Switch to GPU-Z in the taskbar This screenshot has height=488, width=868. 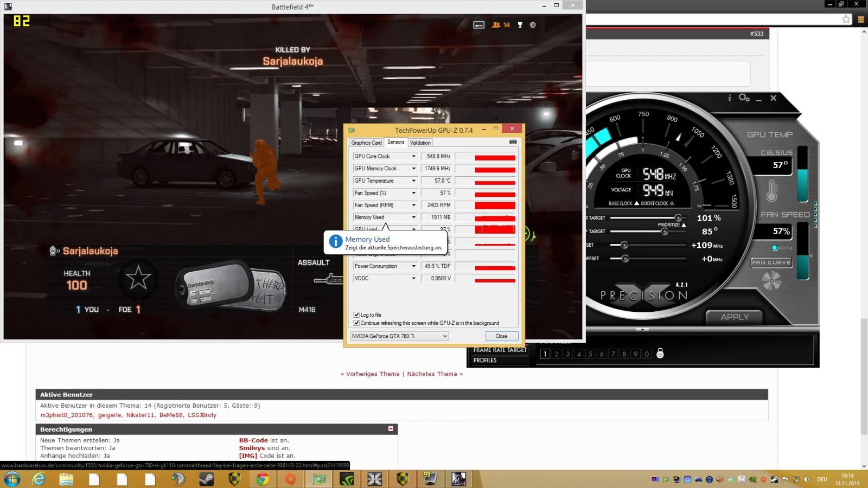(319, 479)
